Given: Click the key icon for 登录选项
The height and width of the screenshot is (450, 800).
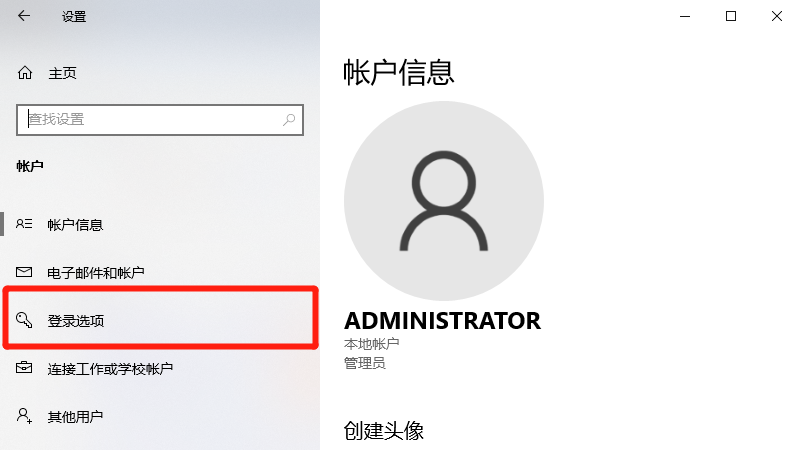Looking at the screenshot, I should [24, 320].
